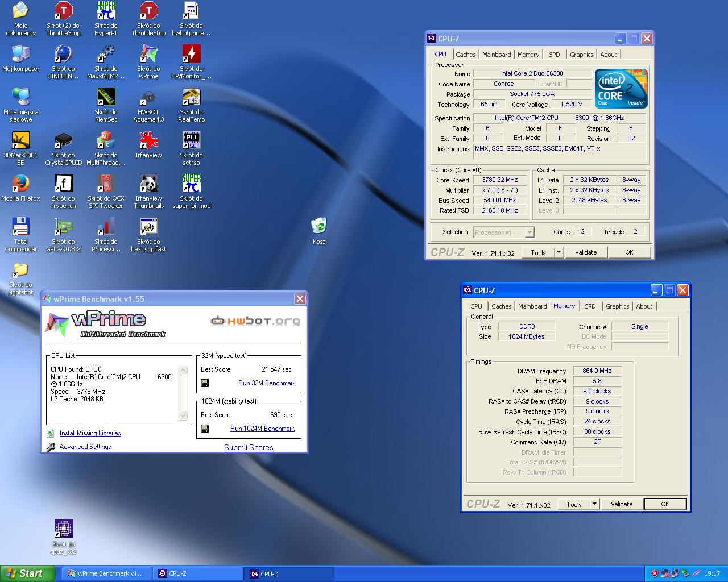Click the Submit Scores link
Viewport: 728px width, 582px height.
pos(249,447)
